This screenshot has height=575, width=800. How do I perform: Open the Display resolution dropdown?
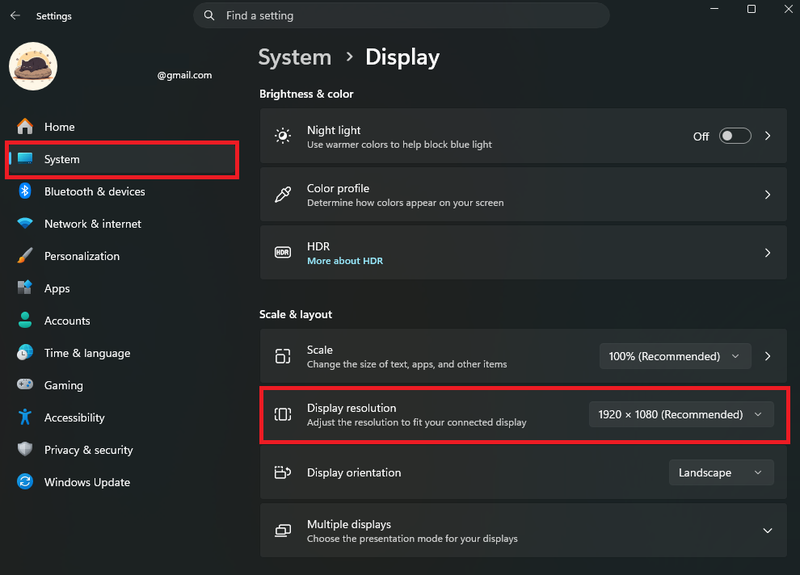681,414
